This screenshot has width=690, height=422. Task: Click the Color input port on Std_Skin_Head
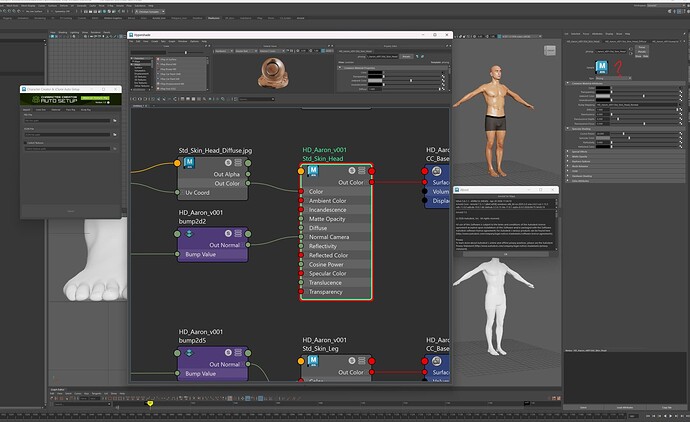pyautogui.click(x=301, y=191)
